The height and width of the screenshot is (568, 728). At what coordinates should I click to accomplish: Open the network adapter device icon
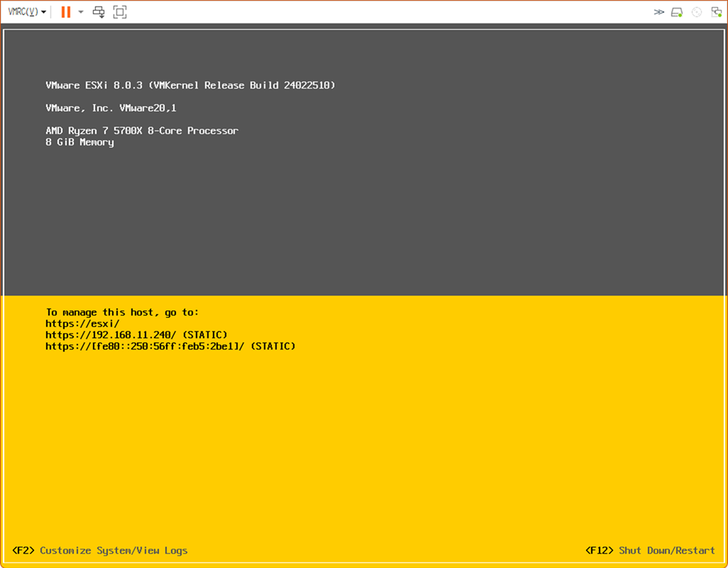(717, 12)
